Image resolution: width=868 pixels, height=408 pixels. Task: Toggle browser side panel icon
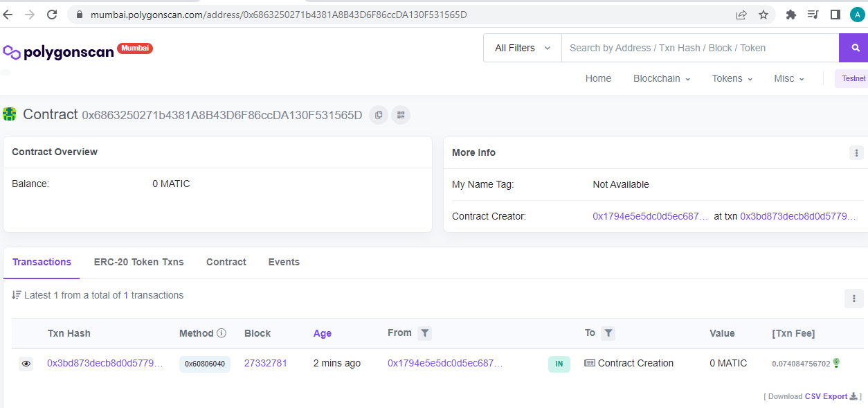pos(835,14)
